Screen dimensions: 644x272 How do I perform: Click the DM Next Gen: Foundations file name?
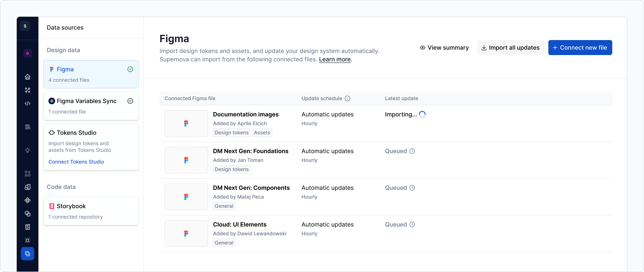click(251, 151)
